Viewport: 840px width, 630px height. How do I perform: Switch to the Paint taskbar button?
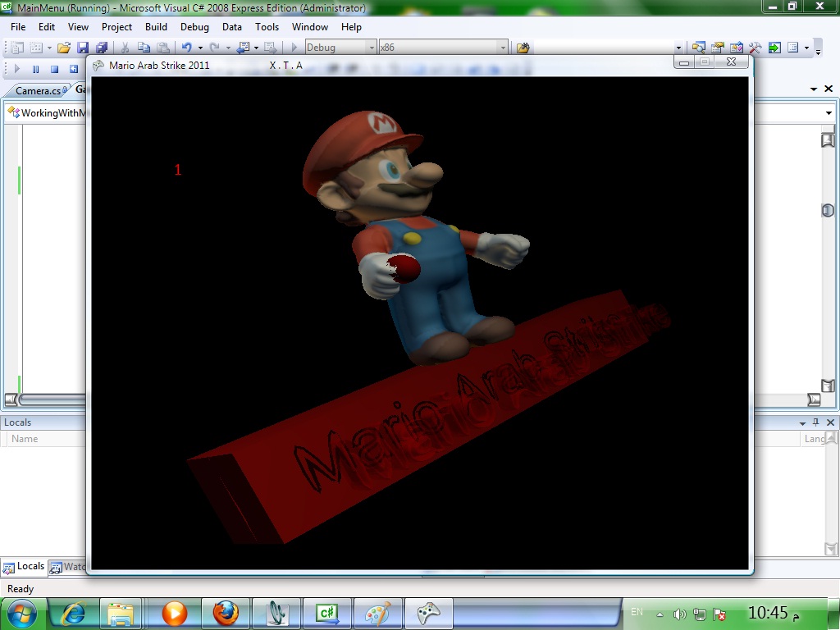pyautogui.click(x=378, y=614)
